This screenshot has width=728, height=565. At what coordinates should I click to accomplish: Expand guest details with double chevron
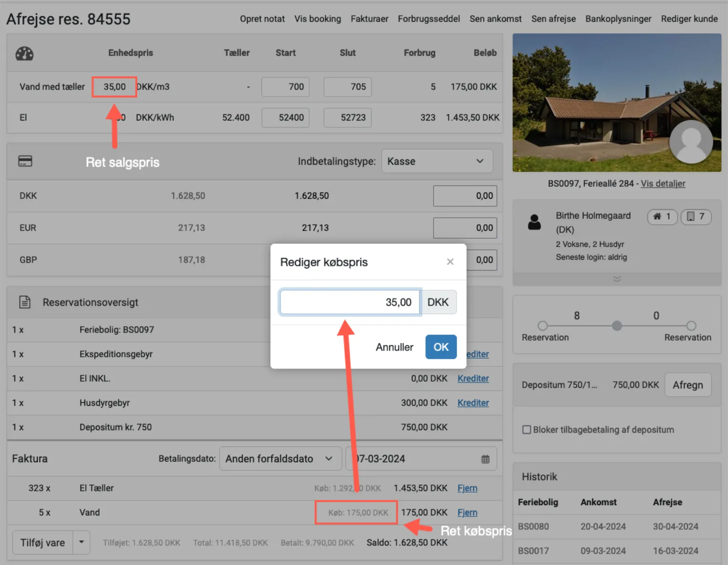(617, 279)
